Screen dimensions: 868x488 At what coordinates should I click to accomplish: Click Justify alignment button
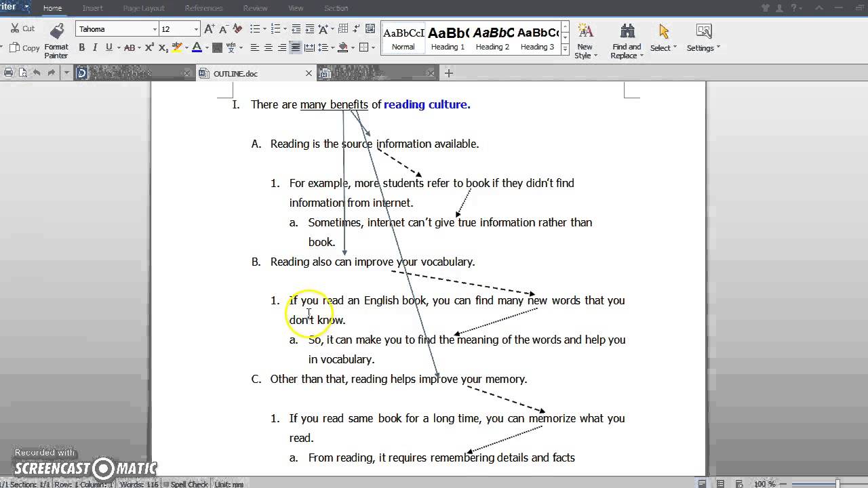point(296,47)
